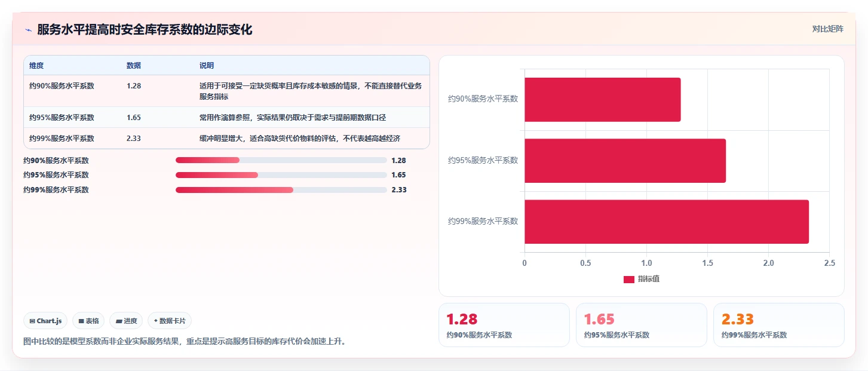The image size is (868, 371).
Task: Click table value 1.28
Action: click(x=134, y=86)
